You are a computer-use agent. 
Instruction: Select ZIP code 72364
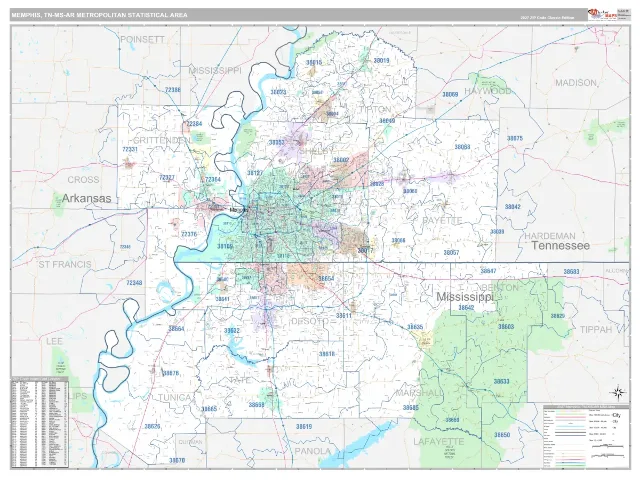[x=213, y=179]
